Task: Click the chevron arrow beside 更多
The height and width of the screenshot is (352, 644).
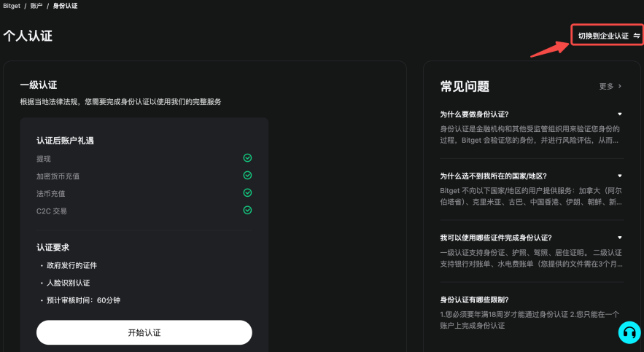Action: coord(620,86)
